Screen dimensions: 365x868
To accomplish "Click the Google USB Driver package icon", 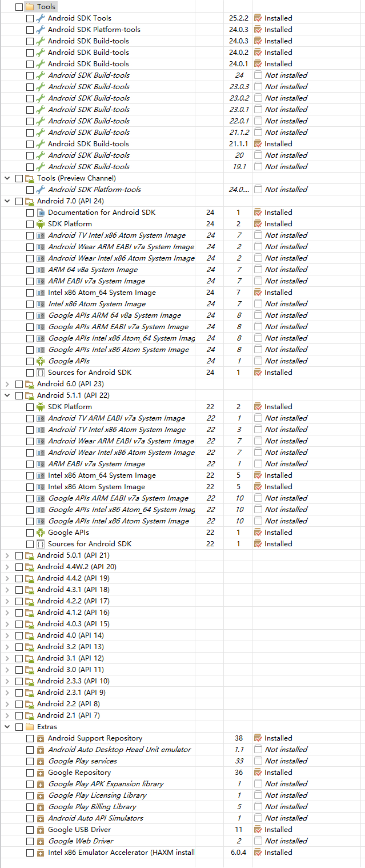I will [41, 830].
